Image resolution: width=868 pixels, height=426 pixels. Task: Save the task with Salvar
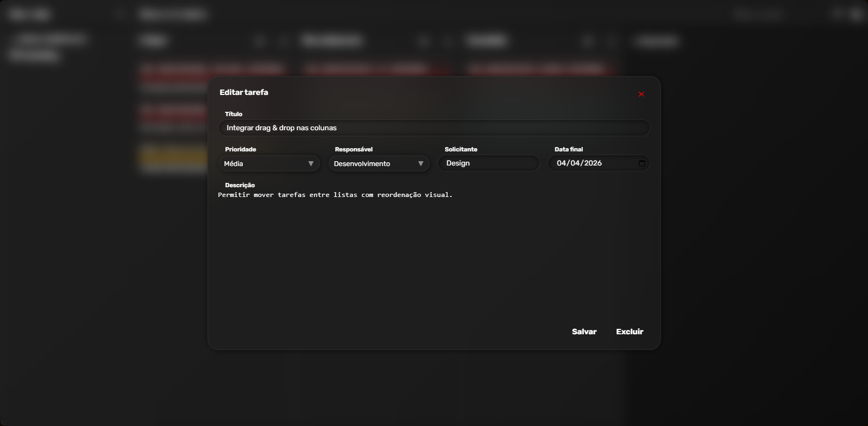584,332
